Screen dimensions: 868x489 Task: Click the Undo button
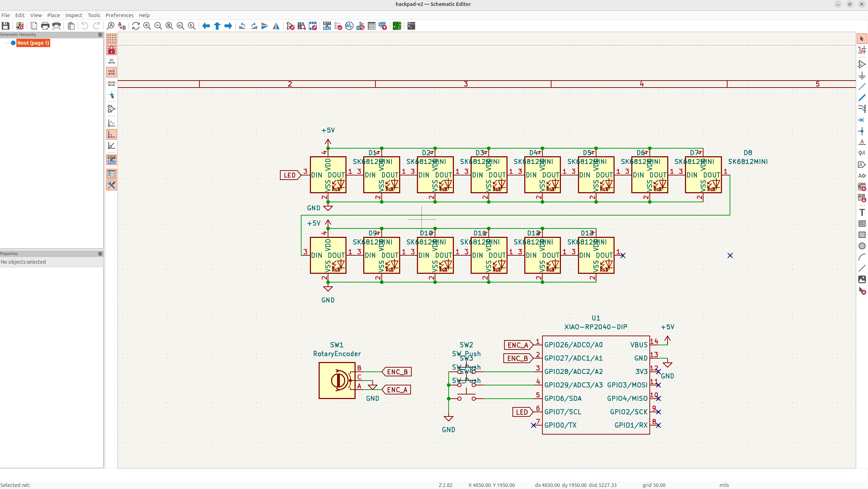[85, 26]
